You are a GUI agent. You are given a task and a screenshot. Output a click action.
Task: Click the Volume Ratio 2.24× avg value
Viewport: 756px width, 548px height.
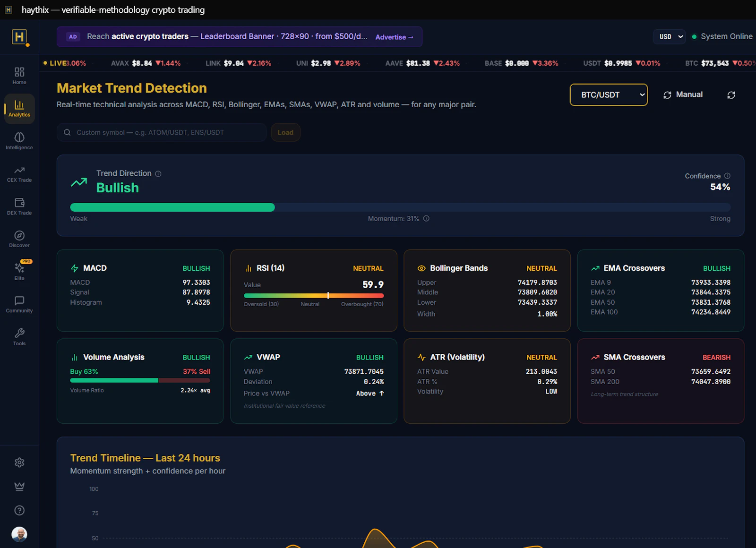click(x=195, y=390)
